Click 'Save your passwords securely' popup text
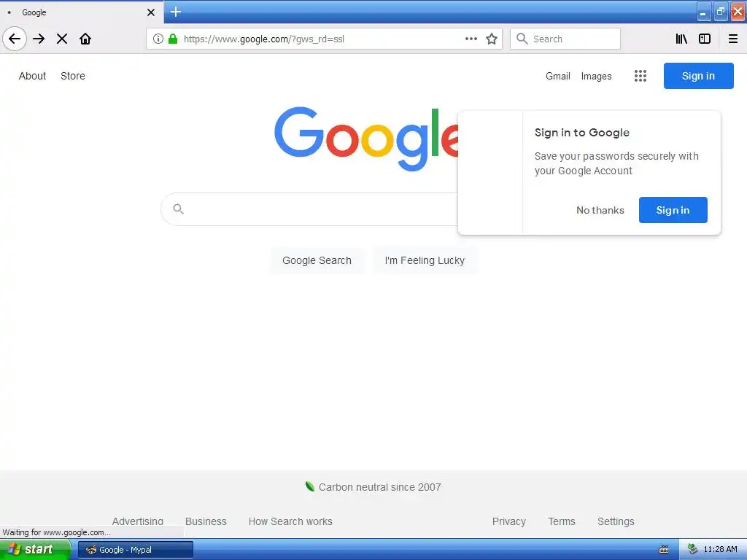The width and height of the screenshot is (747, 560). coord(616,163)
